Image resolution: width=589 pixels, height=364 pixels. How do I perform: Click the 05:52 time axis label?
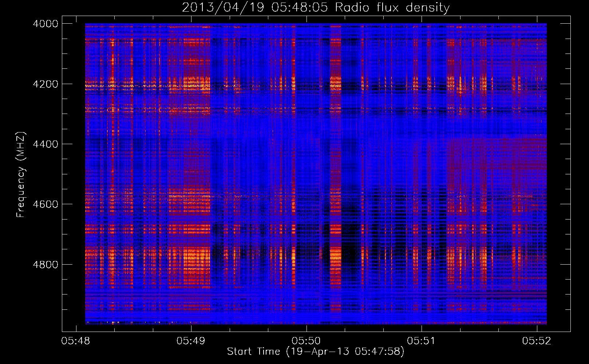537,341
